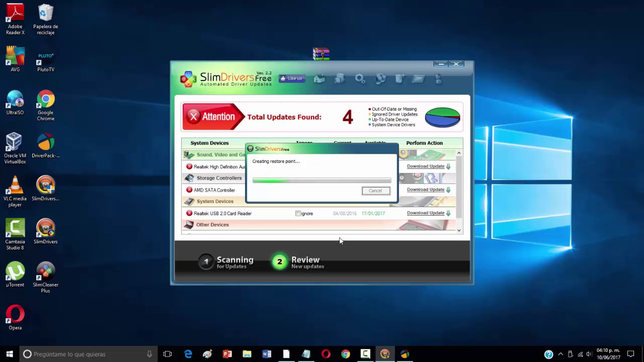Open Oracle VM VirtualBox desktop icon
This screenshot has width=644, height=362.
pos(15,148)
